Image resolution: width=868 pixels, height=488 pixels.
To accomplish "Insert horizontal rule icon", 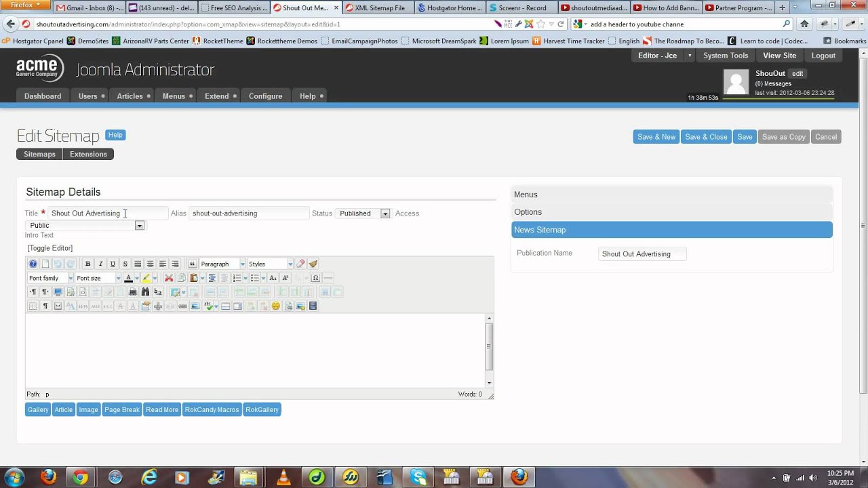I will [328, 278].
